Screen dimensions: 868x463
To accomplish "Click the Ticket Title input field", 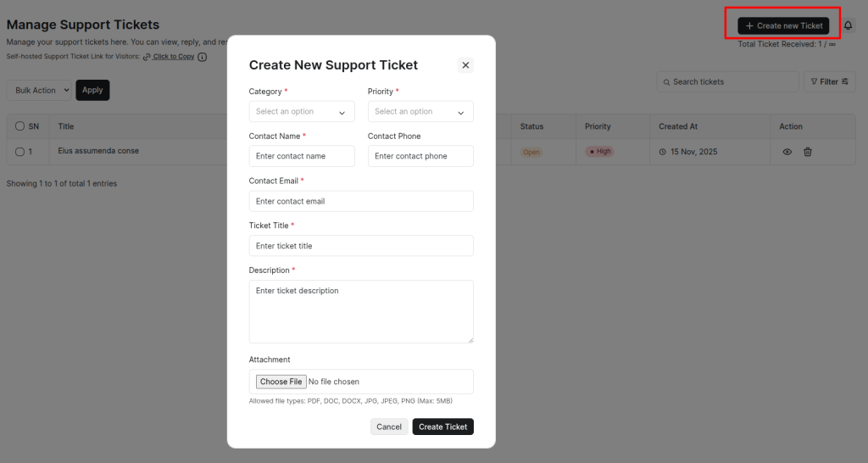I will [x=361, y=246].
